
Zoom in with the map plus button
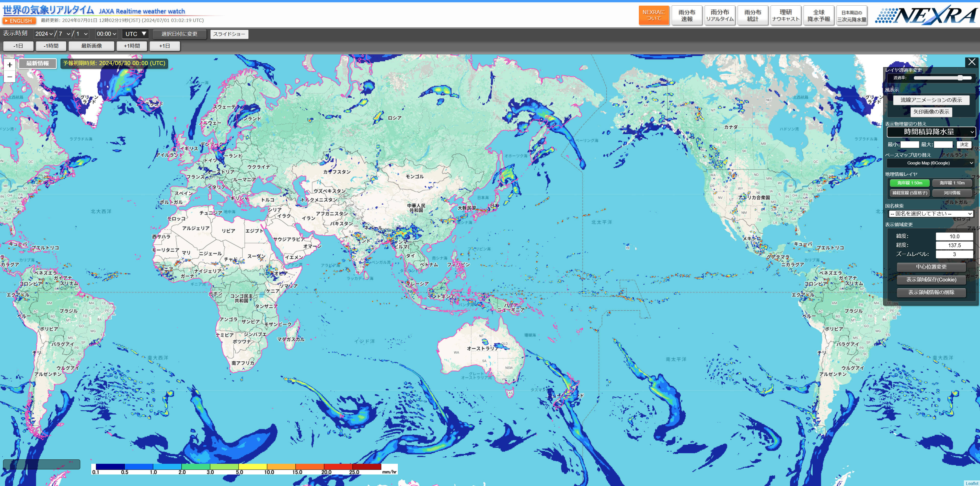tap(10, 65)
